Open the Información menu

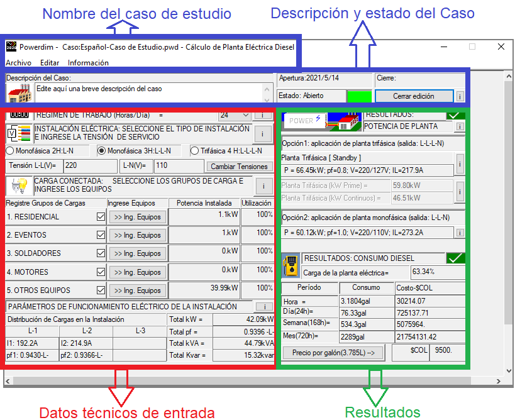(88, 63)
